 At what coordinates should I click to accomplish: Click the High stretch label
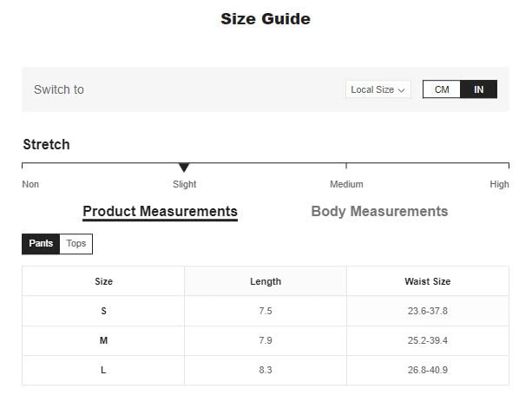tap(499, 184)
